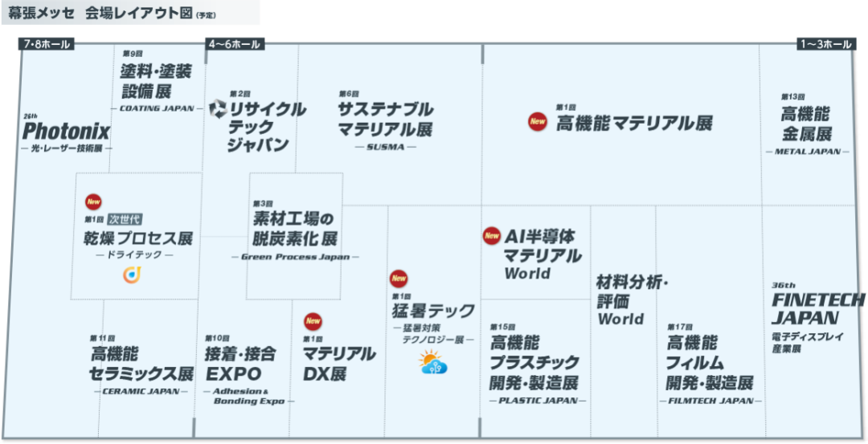This screenshot has height=444, width=868.
Task: Click the 幕張メッセ 会場レイアウト図 title
Action: pos(100,14)
